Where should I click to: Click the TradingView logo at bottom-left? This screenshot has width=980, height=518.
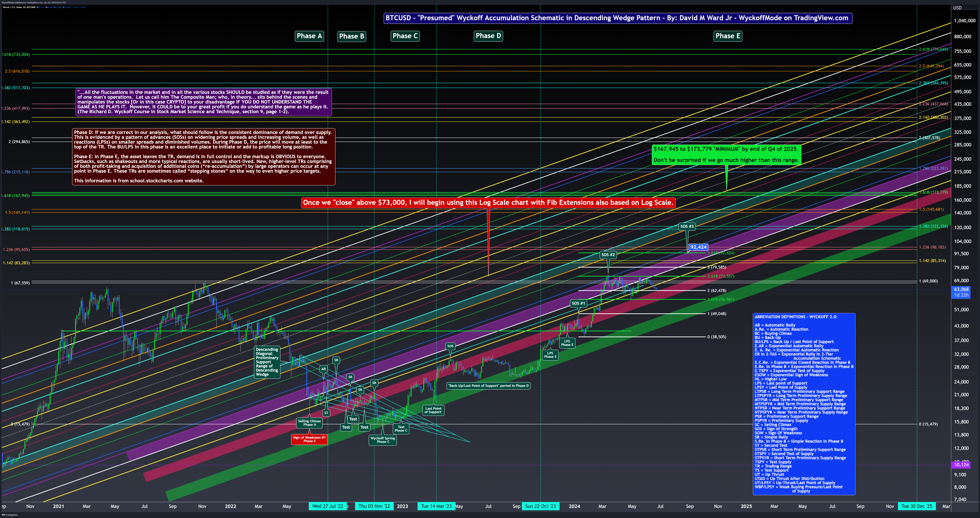pos(9,515)
